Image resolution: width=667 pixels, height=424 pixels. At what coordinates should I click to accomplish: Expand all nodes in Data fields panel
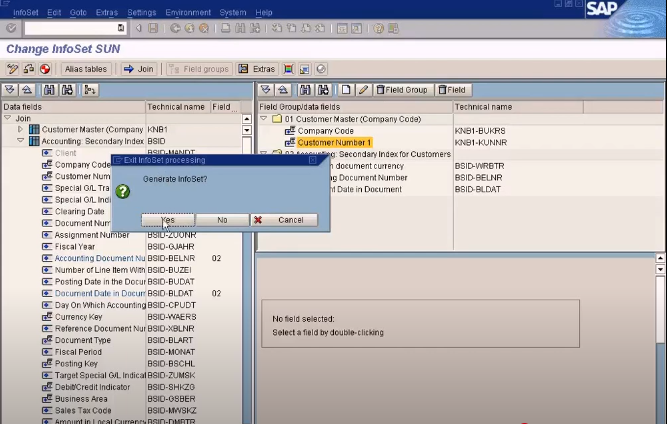pyautogui.click(x=10, y=90)
